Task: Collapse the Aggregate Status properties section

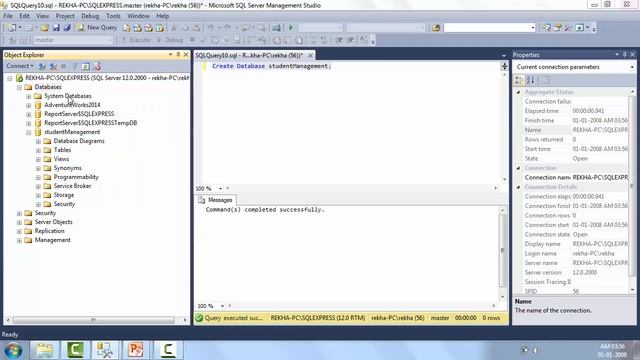Action: (518, 92)
